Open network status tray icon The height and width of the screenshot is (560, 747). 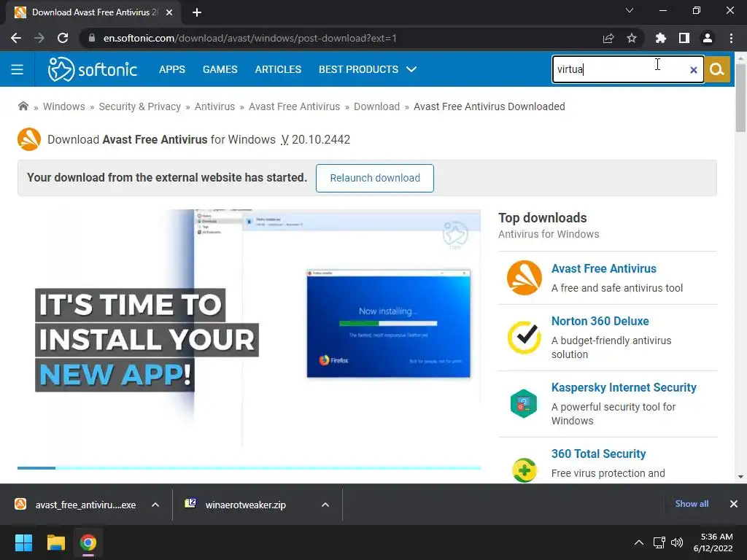(659, 542)
